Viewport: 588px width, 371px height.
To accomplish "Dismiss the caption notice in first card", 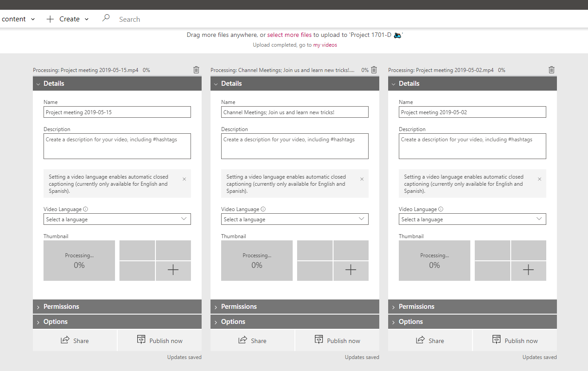I will tap(184, 179).
